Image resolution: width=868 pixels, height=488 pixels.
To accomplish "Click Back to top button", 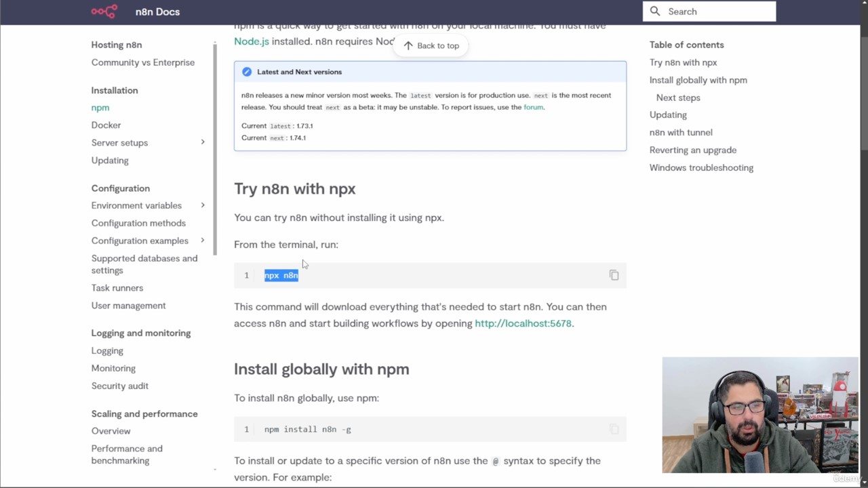I will [x=431, y=45].
